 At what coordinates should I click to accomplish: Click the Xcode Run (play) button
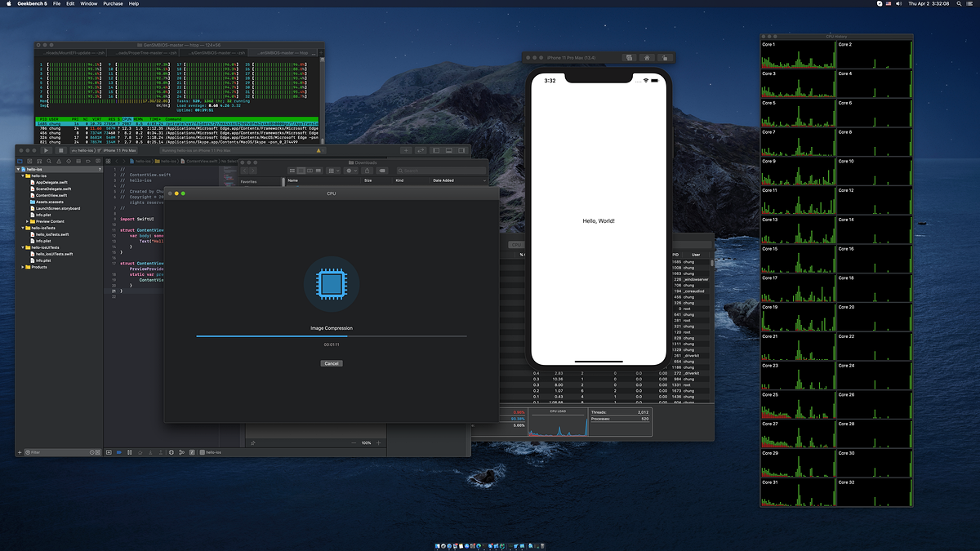(46, 150)
